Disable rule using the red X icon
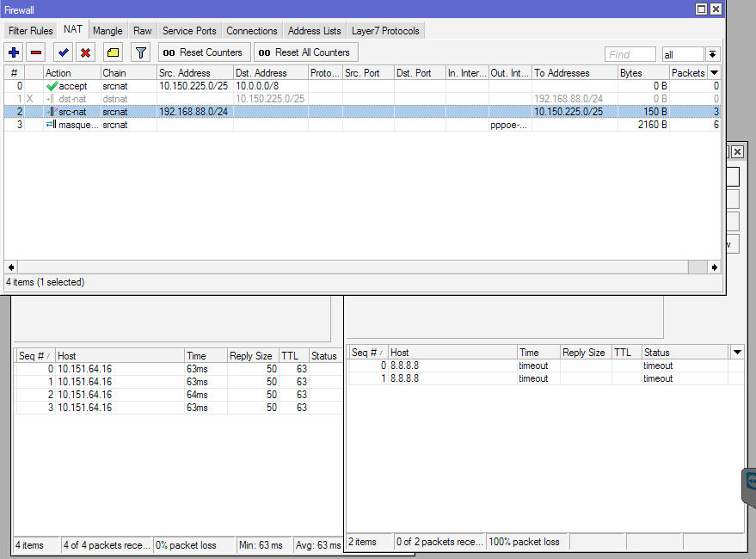The height and width of the screenshot is (559, 756). tap(86, 52)
